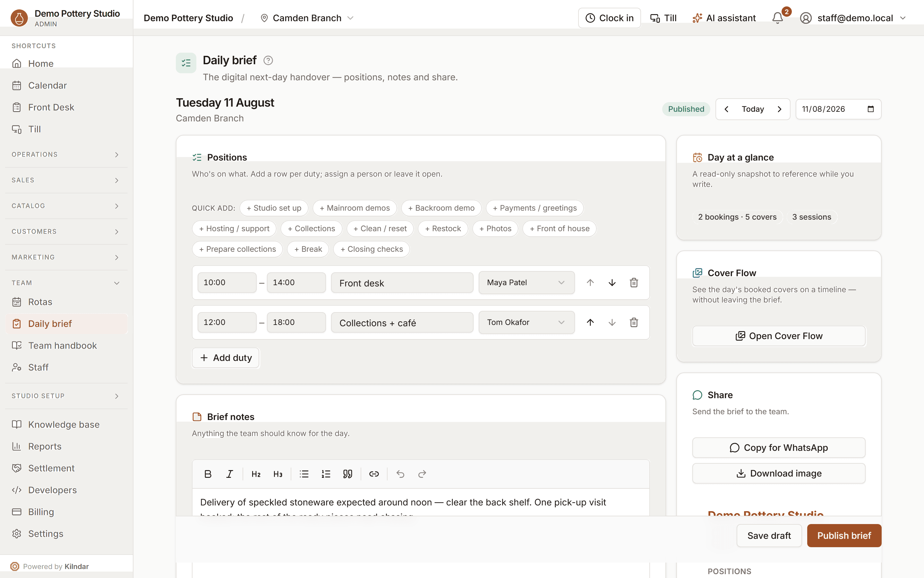Delete the Front desk duty row

click(x=634, y=283)
